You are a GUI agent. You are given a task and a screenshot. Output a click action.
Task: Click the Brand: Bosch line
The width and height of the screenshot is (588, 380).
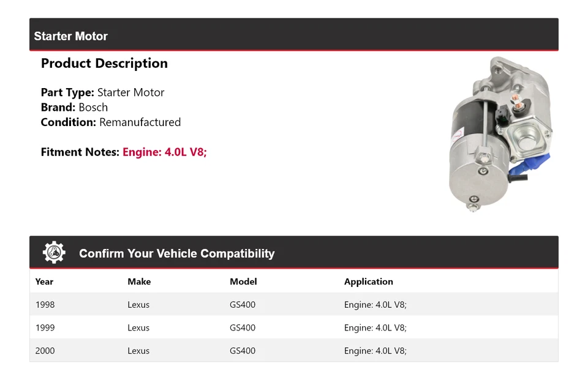(74, 107)
